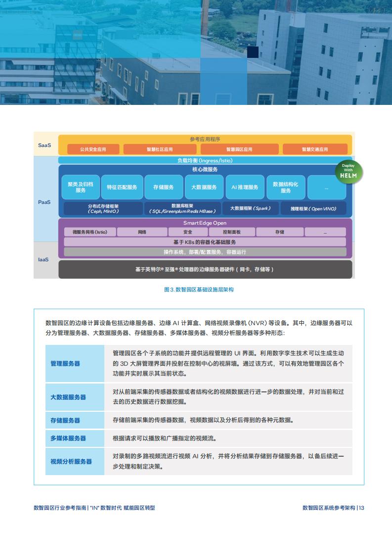Click the footer 数智园区系统参考架构 | 13
392x533 pixels.
tap(333, 508)
